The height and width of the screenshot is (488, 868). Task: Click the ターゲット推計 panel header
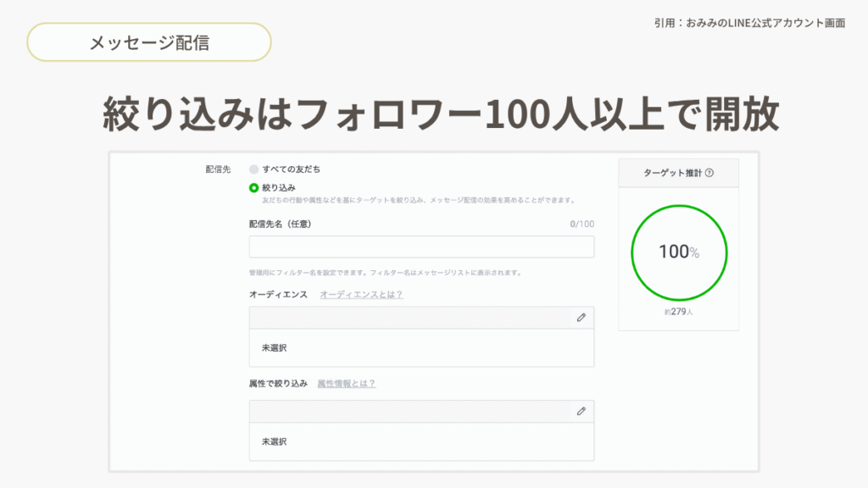(678, 173)
